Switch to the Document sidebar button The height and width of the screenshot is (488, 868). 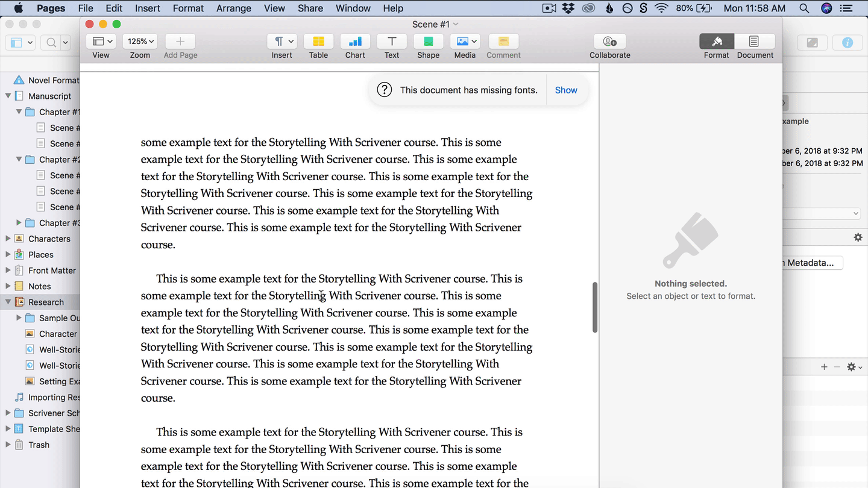tap(754, 42)
